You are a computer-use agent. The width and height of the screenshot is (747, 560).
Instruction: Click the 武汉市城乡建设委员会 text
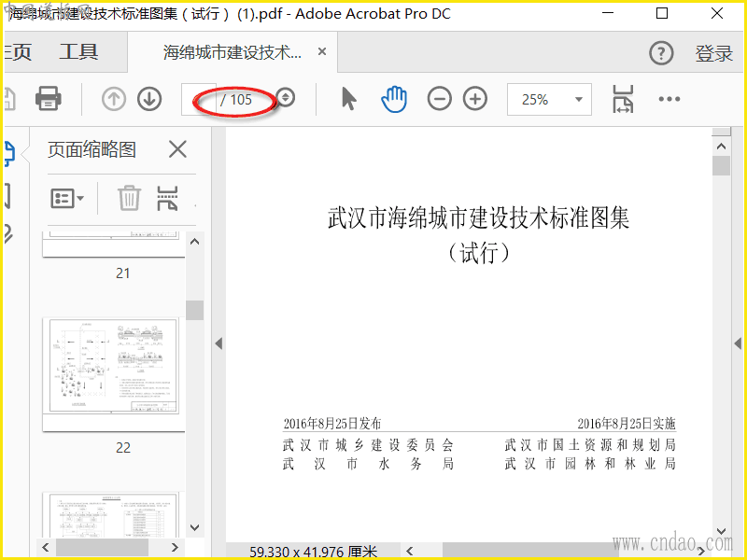[368, 445]
